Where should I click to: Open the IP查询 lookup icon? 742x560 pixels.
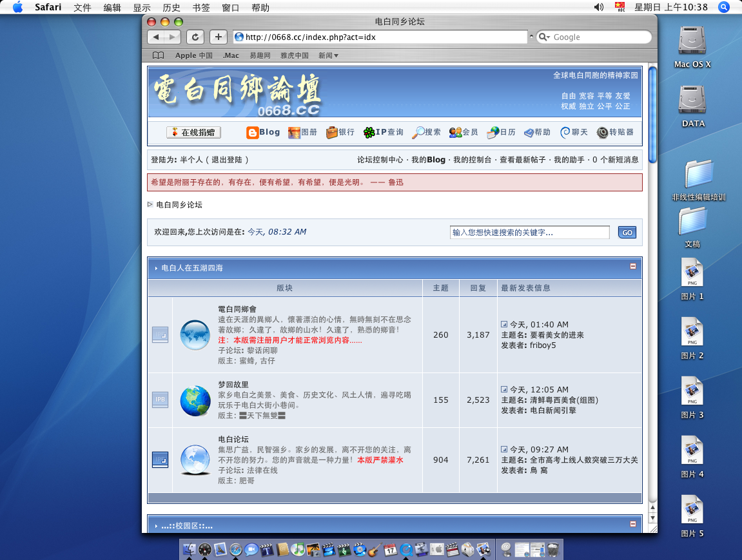click(369, 133)
